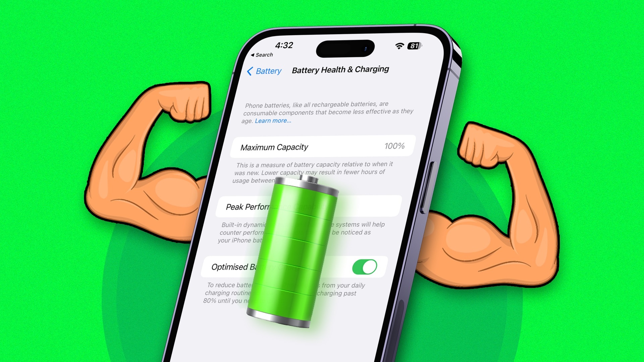Image resolution: width=644 pixels, height=362 pixels.
Task: Click the Search back button
Action: 261,55
